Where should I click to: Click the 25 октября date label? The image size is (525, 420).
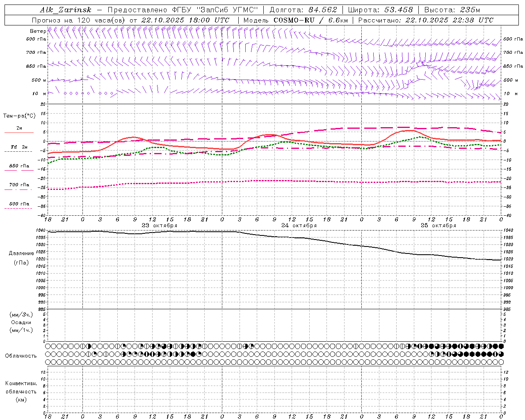[x=438, y=226]
